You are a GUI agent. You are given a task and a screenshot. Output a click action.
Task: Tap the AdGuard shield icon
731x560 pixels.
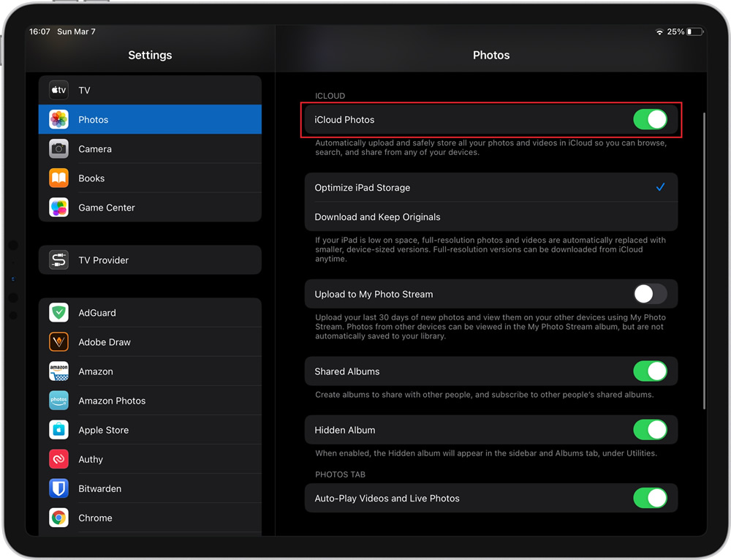pos(58,312)
